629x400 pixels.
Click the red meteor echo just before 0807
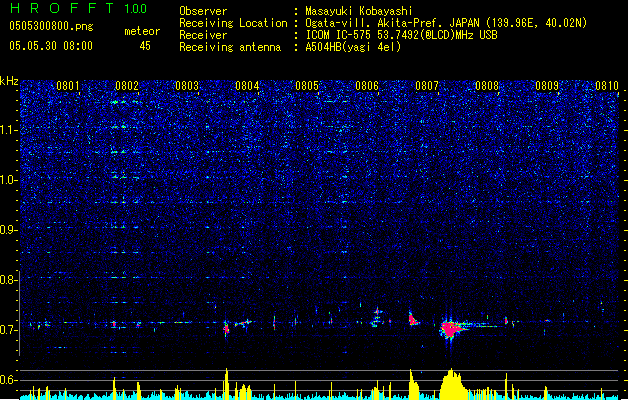tap(413, 319)
